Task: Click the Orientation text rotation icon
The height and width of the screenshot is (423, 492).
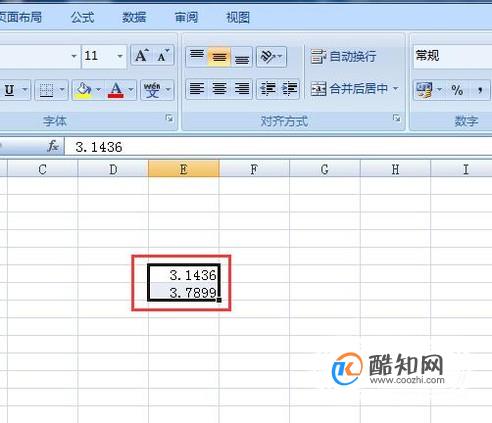Action: [x=271, y=56]
